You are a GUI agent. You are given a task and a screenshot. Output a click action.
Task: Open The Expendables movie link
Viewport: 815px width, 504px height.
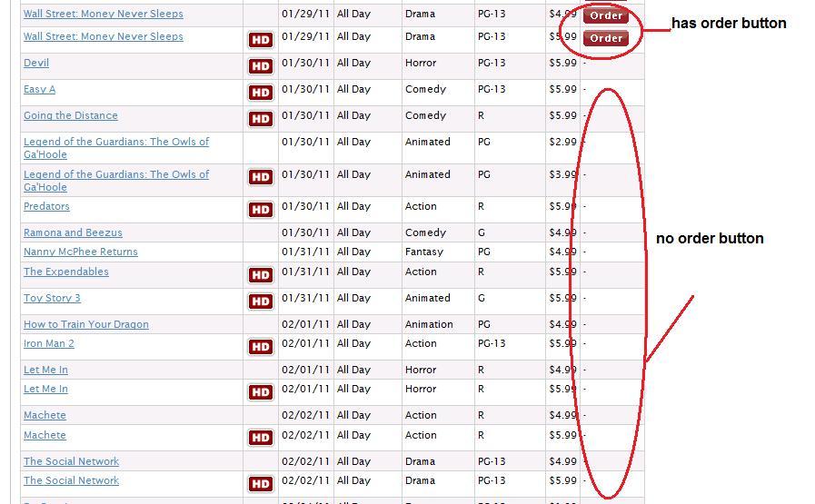pyautogui.click(x=66, y=272)
